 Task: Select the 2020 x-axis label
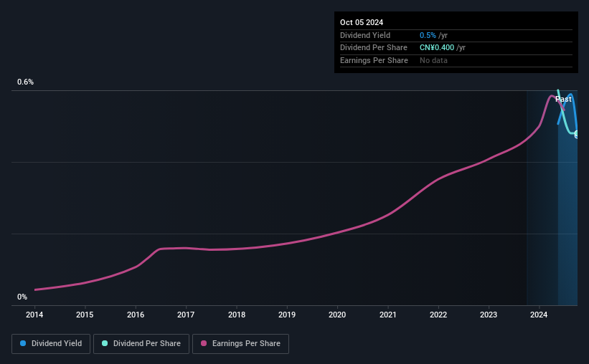click(337, 315)
